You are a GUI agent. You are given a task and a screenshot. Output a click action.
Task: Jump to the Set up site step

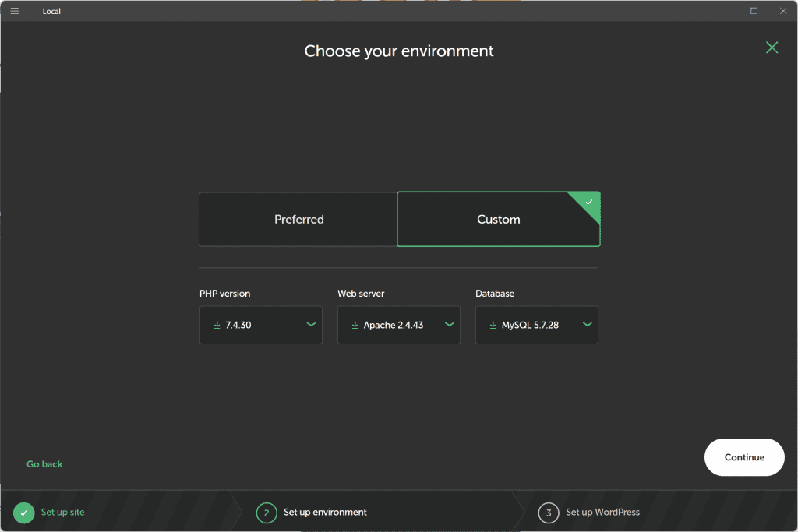coord(63,513)
